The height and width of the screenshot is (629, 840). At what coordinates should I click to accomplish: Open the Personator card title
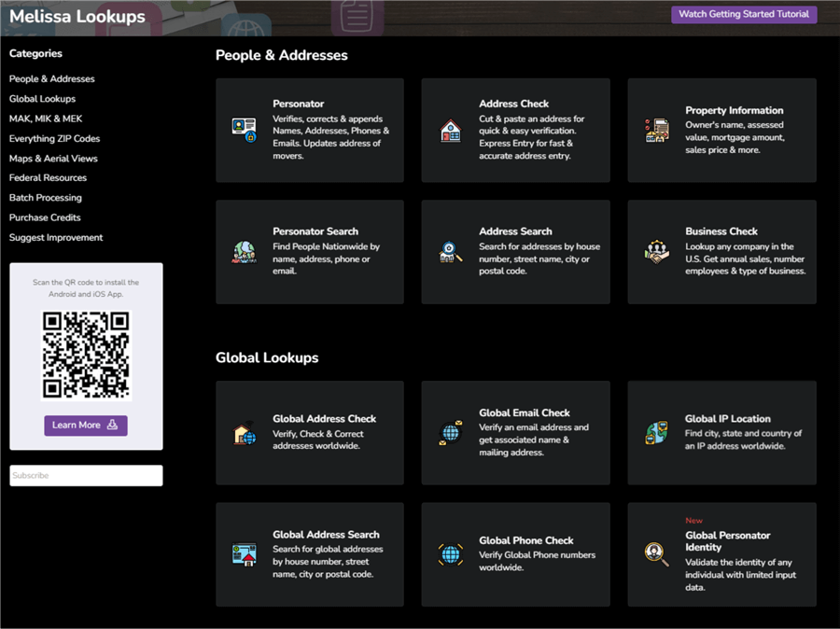[299, 104]
